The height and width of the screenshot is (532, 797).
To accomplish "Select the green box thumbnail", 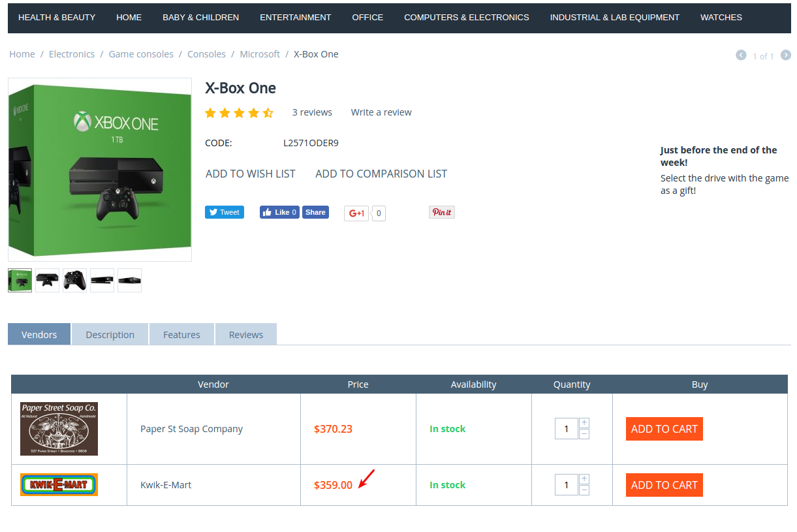I will click(20, 280).
